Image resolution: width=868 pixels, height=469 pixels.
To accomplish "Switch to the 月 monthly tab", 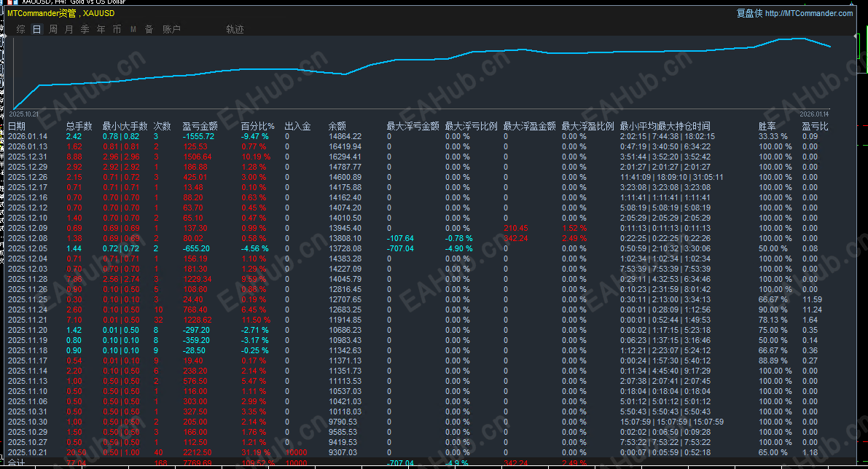I will [x=69, y=29].
